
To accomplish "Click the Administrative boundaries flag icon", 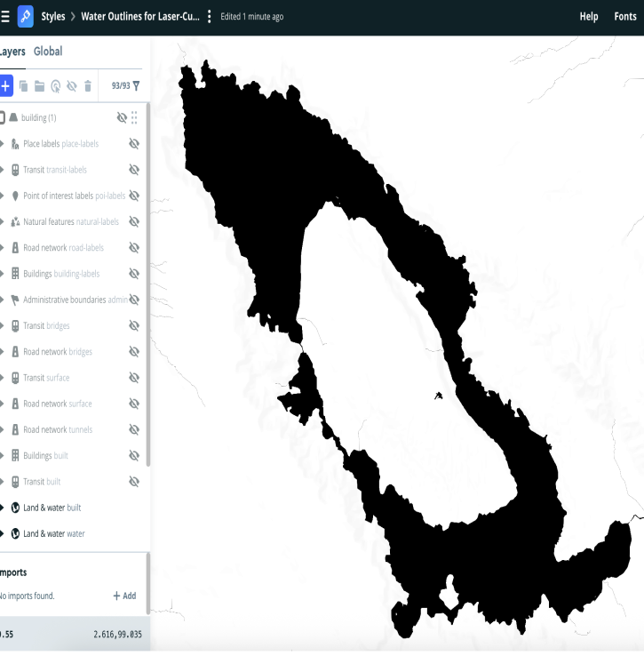I will [x=15, y=300].
